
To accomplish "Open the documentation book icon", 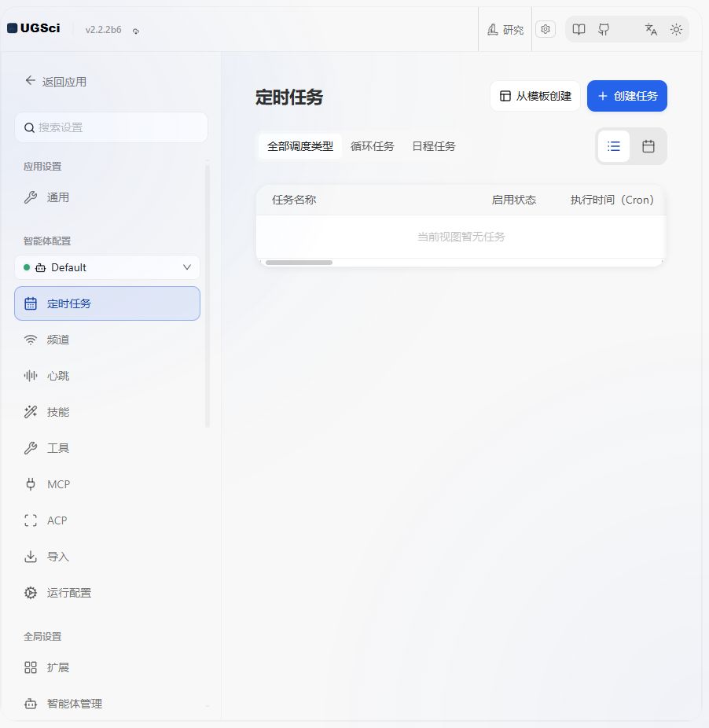I will tap(579, 30).
